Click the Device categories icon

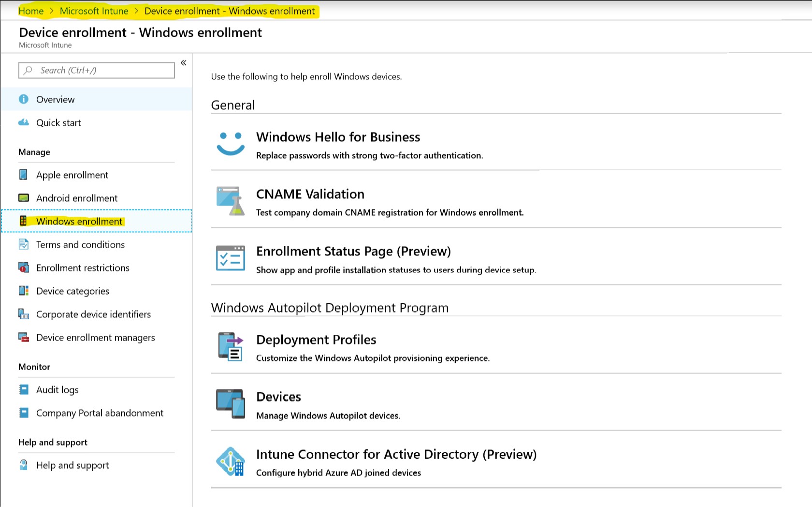pos(23,291)
